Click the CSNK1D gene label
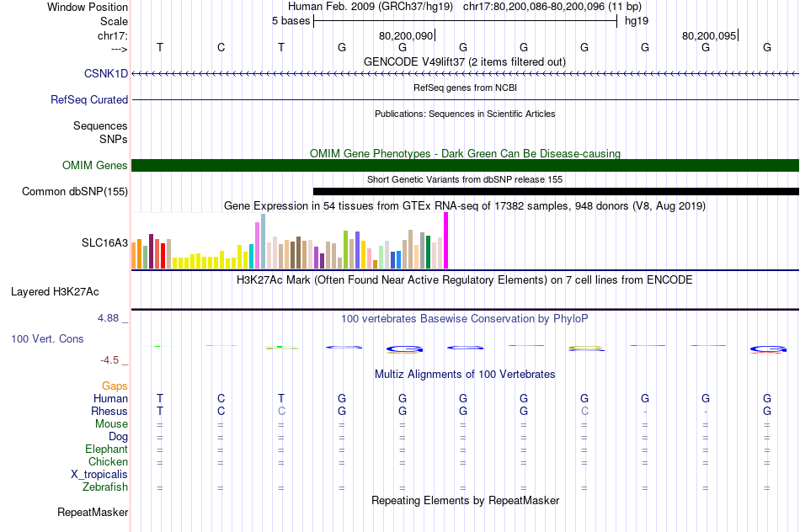The height and width of the screenshot is (532, 800). tap(106, 73)
